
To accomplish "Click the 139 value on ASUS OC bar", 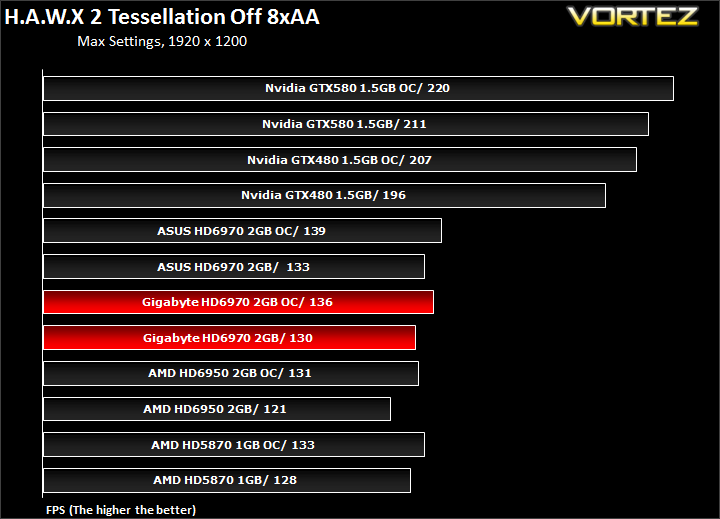I will tap(315, 231).
